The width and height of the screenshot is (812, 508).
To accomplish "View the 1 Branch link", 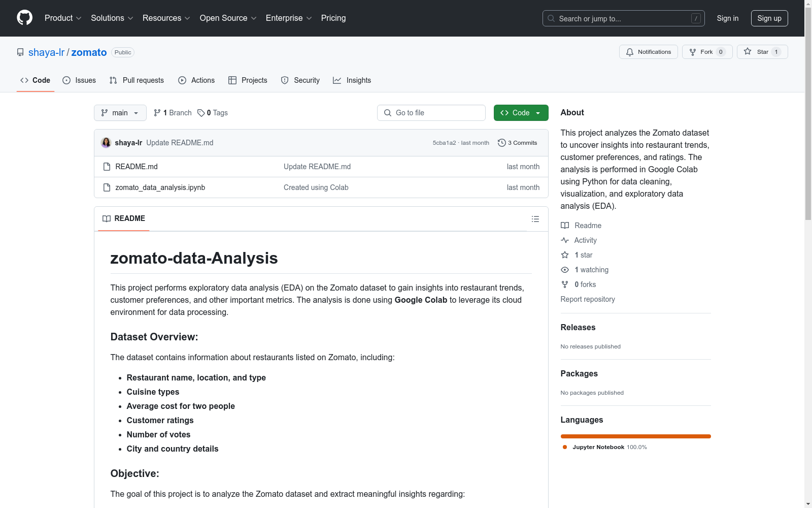I will click(x=173, y=113).
